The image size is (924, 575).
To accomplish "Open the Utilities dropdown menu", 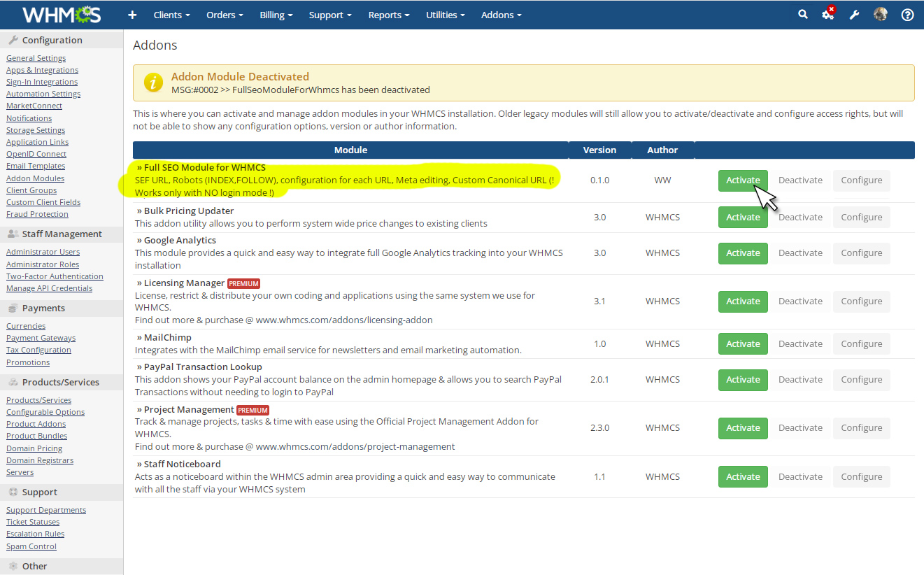I will 446,15.
